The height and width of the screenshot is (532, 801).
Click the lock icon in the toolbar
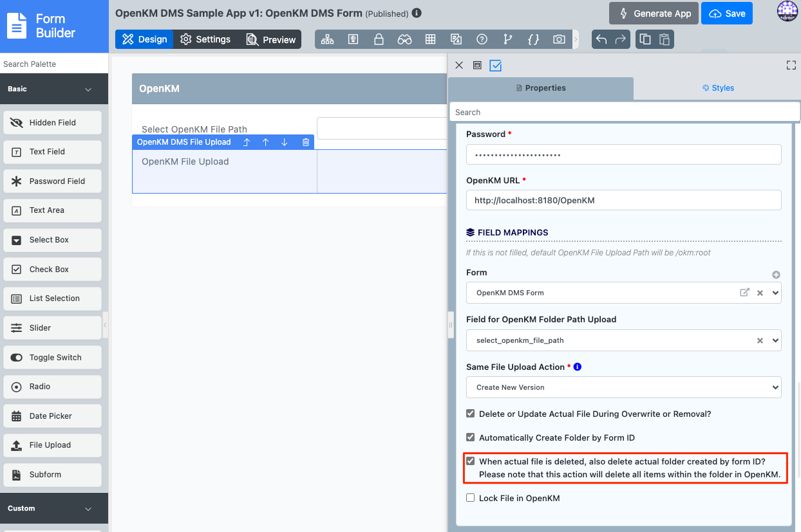tap(379, 39)
